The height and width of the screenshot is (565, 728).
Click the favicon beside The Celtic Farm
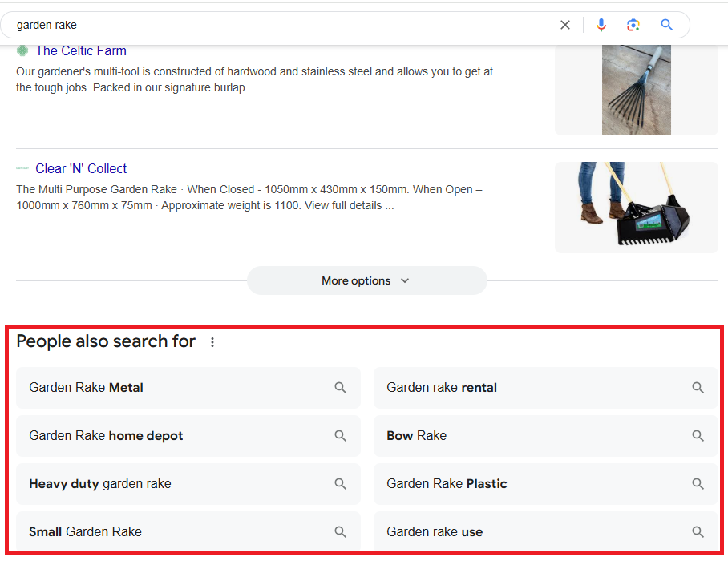coord(22,50)
